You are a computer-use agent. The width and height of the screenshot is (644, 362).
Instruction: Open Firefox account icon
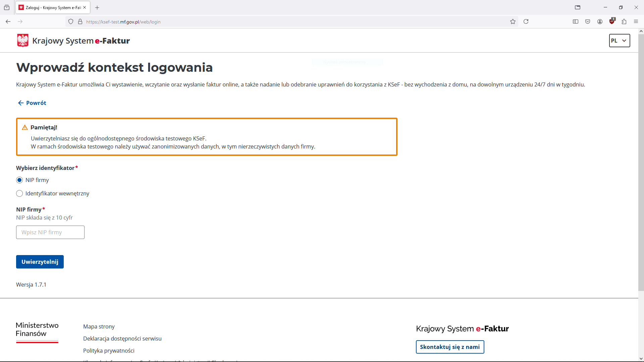coord(600,21)
